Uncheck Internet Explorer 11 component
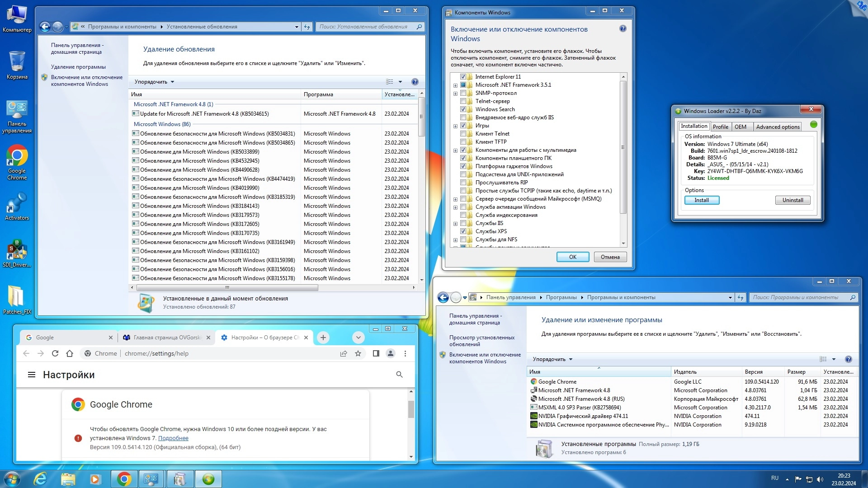The width and height of the screenshot is (868, 488). 463,77
